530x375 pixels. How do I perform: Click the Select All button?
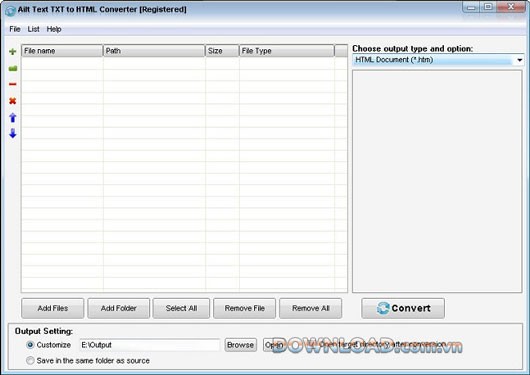click(181, 308)
